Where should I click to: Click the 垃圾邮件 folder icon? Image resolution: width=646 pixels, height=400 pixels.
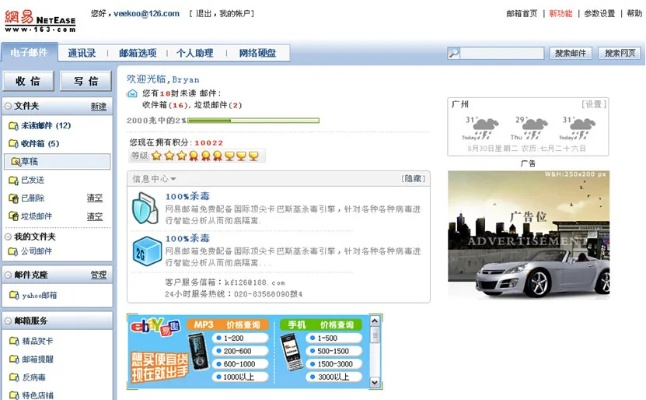(13, 216)
